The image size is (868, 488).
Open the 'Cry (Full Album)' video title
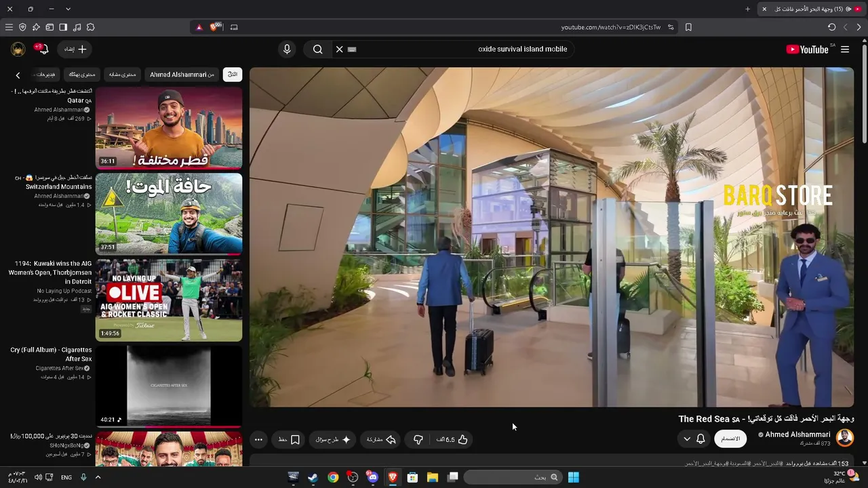coord(51,354)
